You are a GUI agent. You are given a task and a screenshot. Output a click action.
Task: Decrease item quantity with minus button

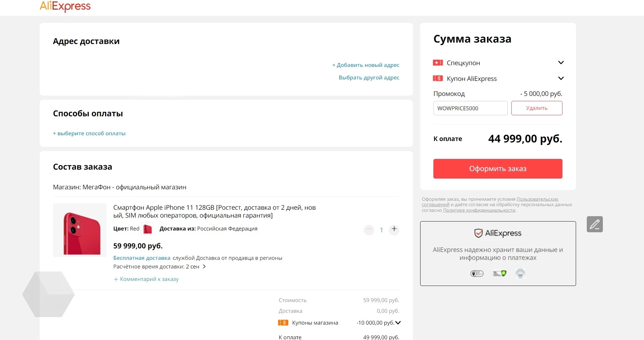[x=369, y=229]
